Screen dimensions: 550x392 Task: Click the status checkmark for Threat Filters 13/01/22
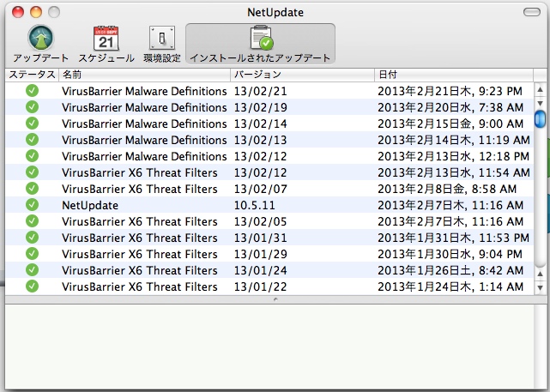click(x=32, y=286)
